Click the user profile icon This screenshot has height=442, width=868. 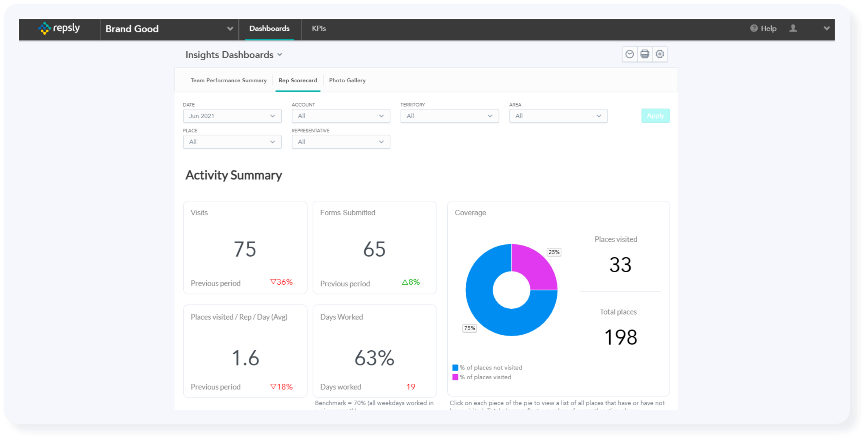coord(793,29)
